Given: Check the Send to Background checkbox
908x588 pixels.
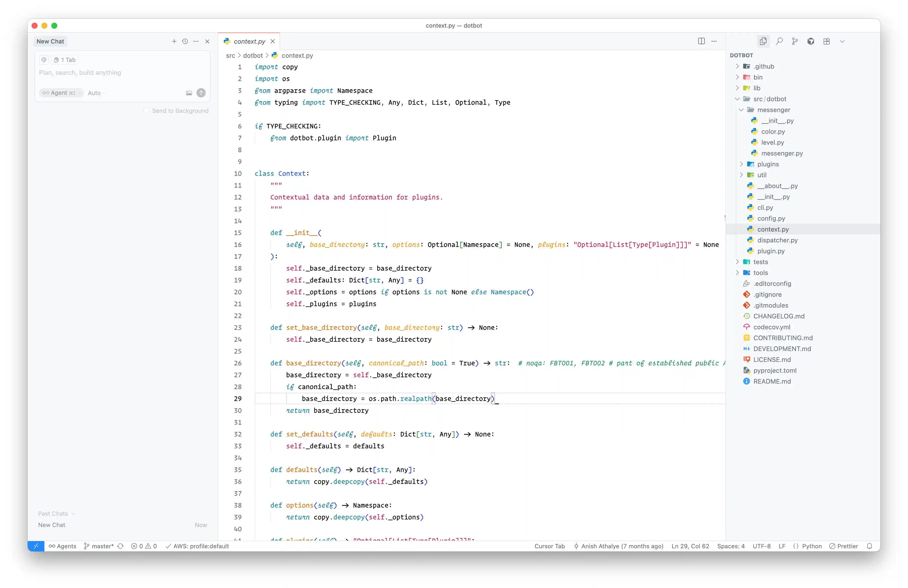Looking at the screenshot, I should pyautogui.click(x=147, y=111).
